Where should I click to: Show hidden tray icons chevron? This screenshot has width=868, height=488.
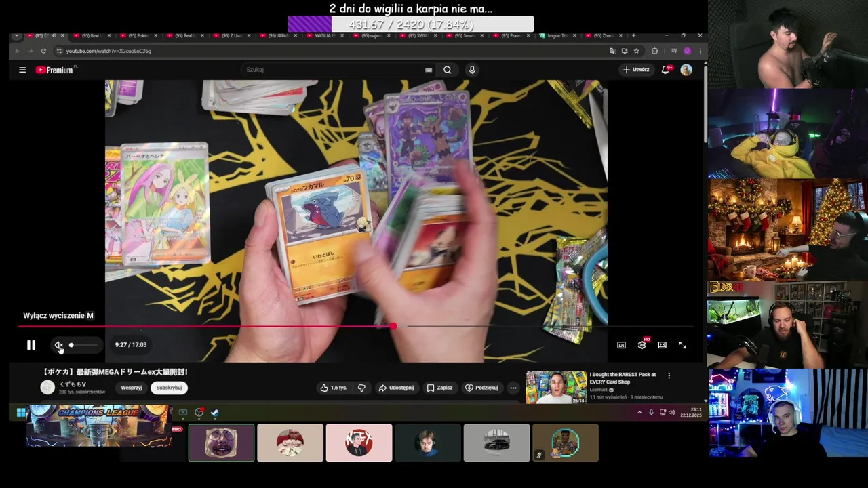point(639,412)
